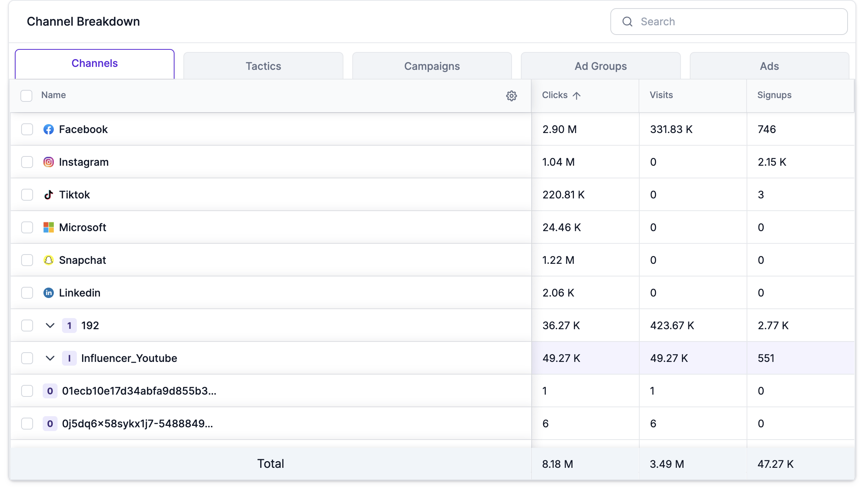
Task: Click the Visits column header
Action: pos(661,95)
